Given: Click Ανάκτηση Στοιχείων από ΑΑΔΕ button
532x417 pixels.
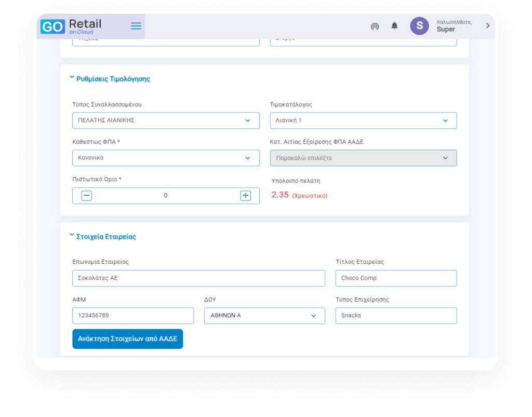Looking at the screenshot, I should (x=128, y=339).
